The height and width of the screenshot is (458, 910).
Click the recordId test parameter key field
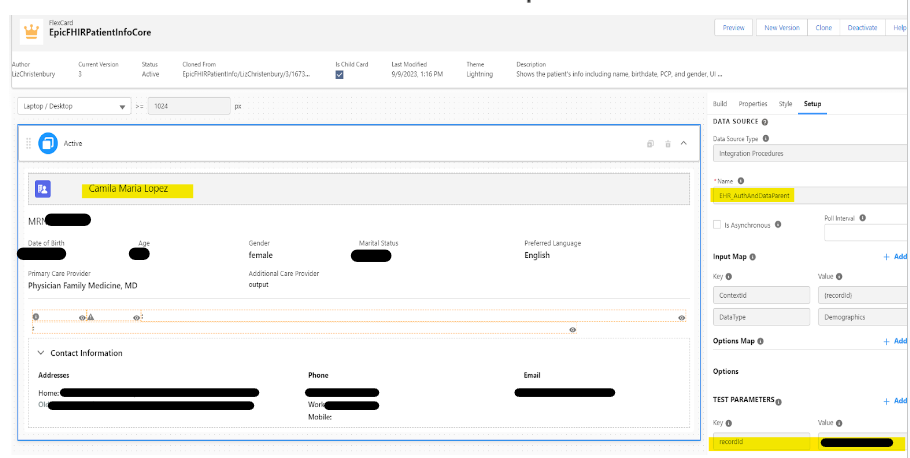point(761,442)
